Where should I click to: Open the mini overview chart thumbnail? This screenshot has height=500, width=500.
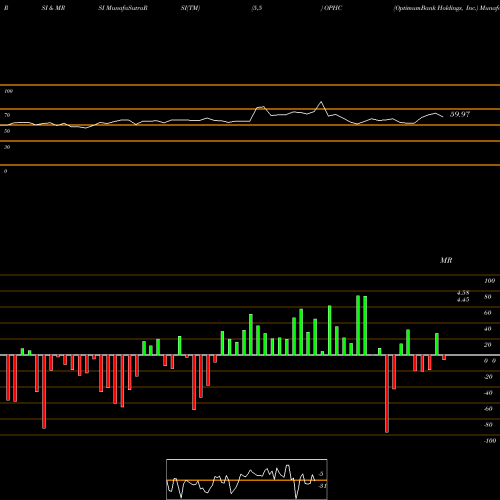247,479
